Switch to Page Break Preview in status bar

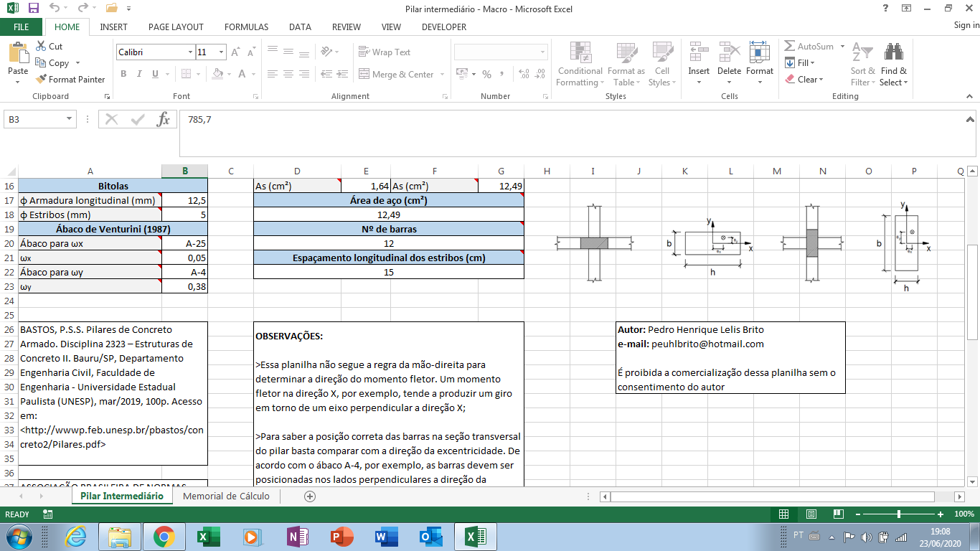click(837, 514)
